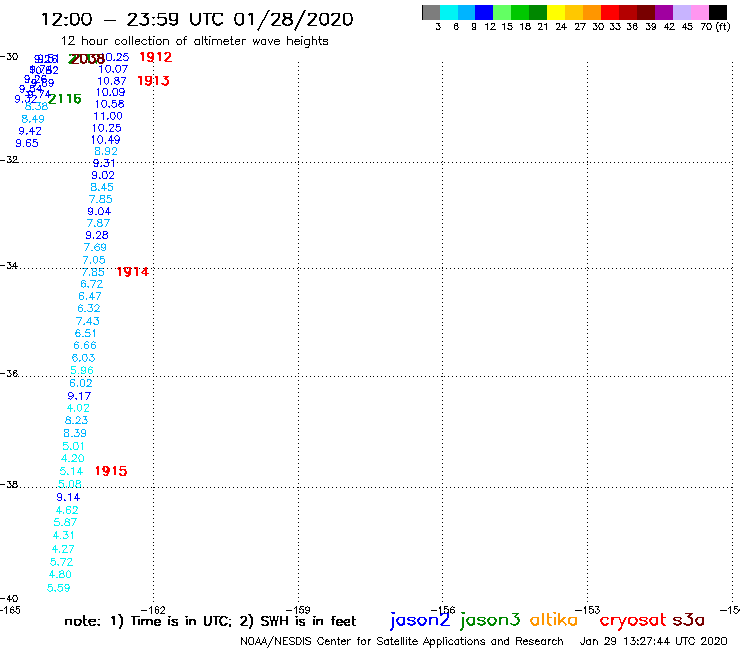
Task: Click the red 'cryosat' label
Action: 632,621
